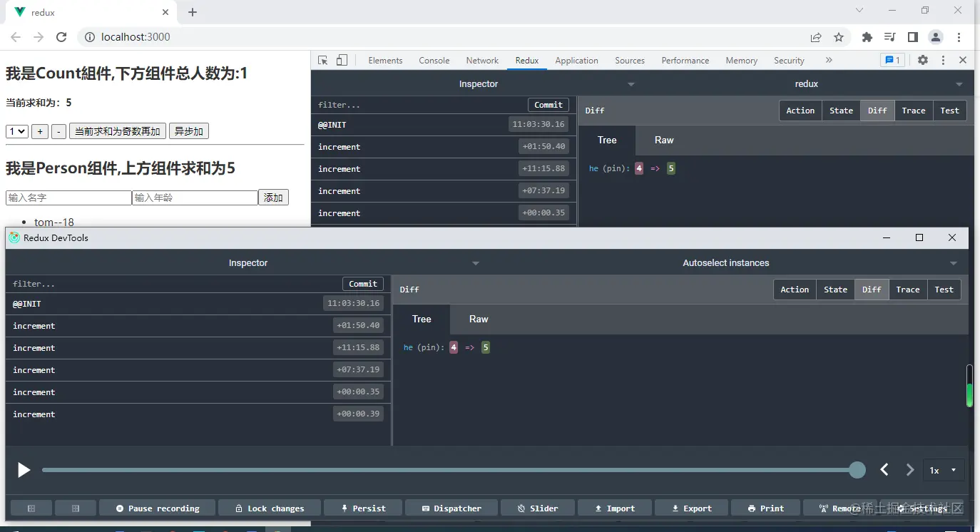
Task: Open the DevTools issues counter badge
Action: coord(892,61)
